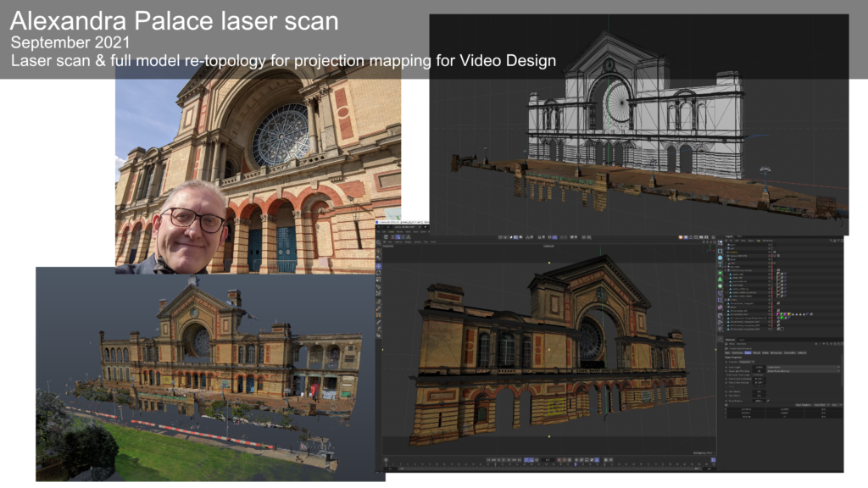Toggle keyframe circle beside Projection parameter
The height and width of the screenshot is (488, 868).
pyautogui.click(x=726, y=362)
